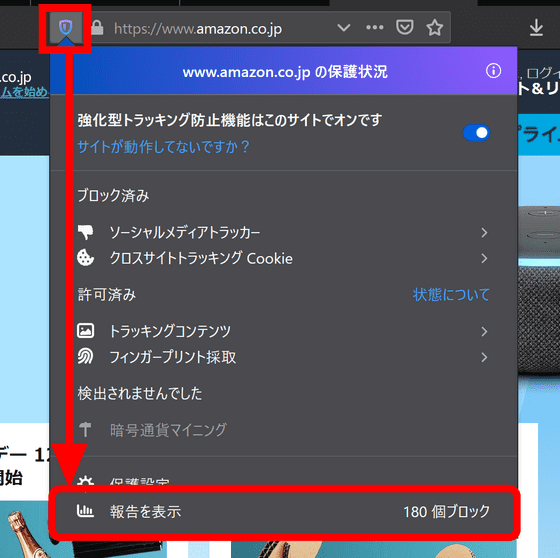Click the cookie icon
The width and height of the screenshot is (560, 558).
(86, 258)
